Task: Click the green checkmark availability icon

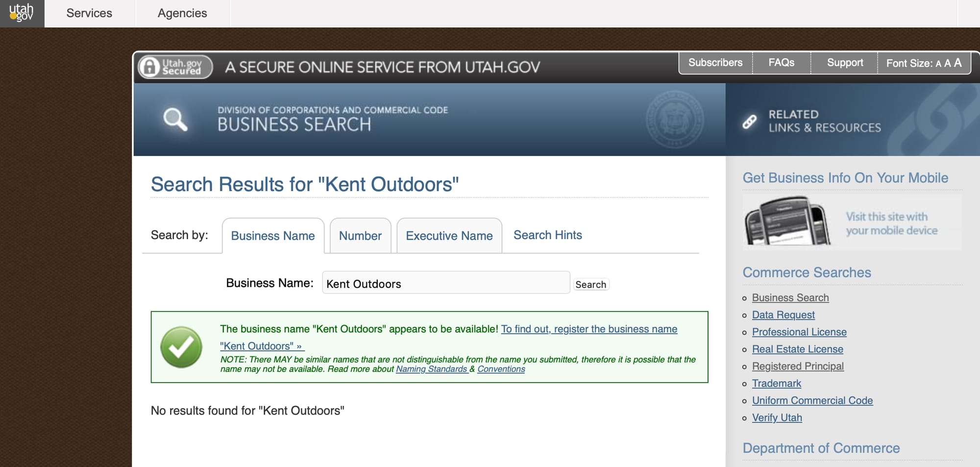Action: click(181, 347)
